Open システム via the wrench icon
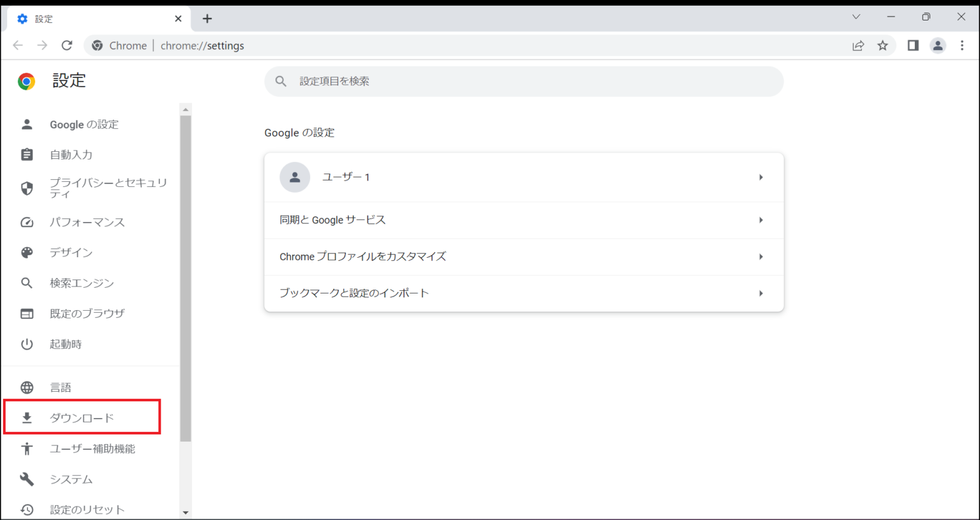Screen dimensions: 980x520 tap(27, 479)
